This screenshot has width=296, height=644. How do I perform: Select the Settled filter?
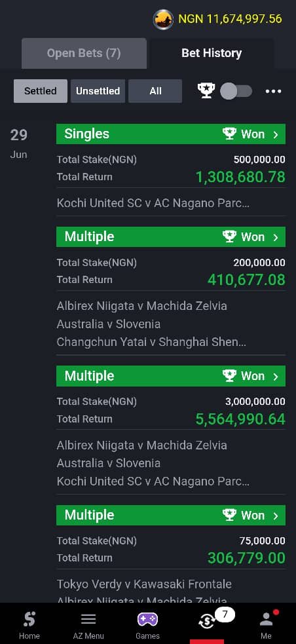click(x=40, y=91)
